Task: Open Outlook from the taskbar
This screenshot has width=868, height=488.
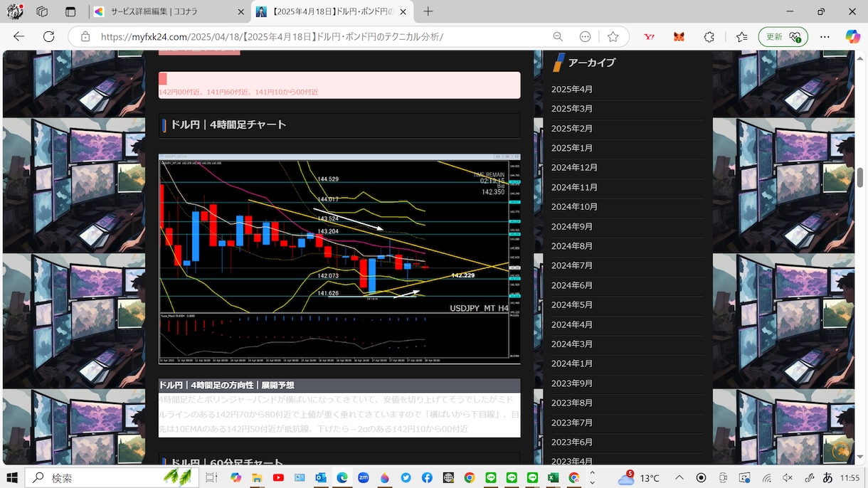Action: [321, 477]
